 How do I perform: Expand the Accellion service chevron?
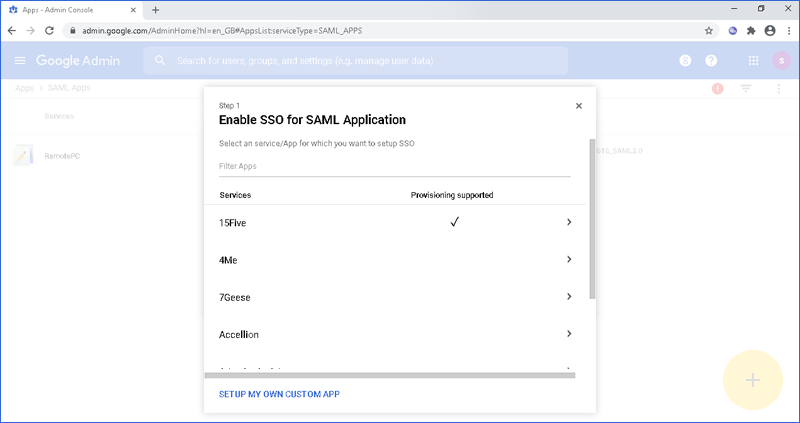click(x=569, y=333)
